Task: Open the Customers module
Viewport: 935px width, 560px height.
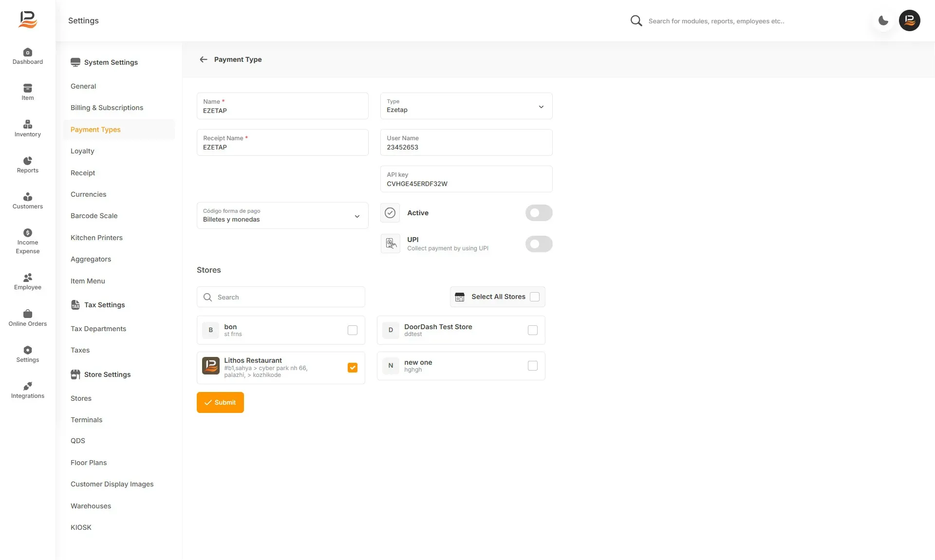Action: pos(27,201)
